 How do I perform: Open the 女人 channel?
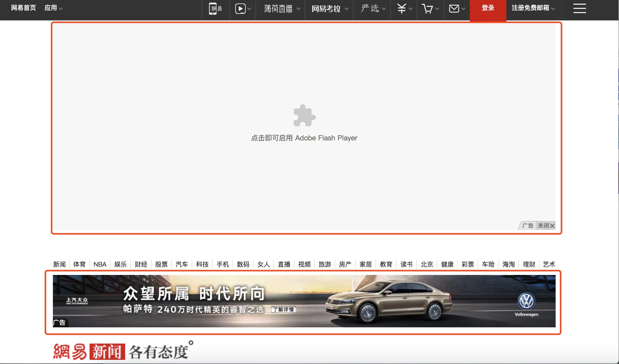263,264
